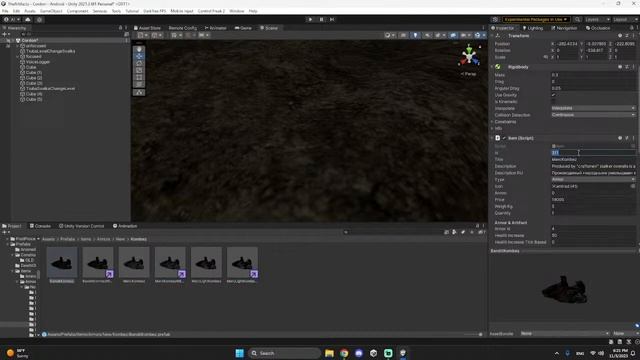Click the Id input field
This screenshot has width=640, height=360.
(593, 153)
